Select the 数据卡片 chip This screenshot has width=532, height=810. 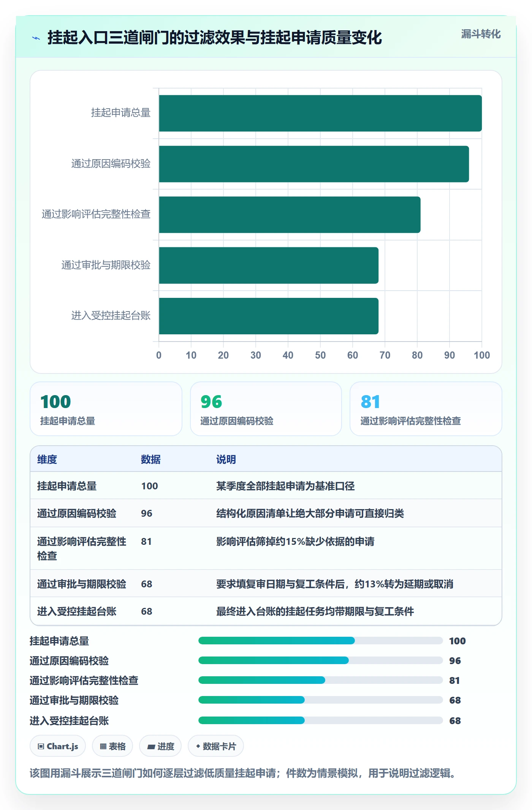point(216,746)
